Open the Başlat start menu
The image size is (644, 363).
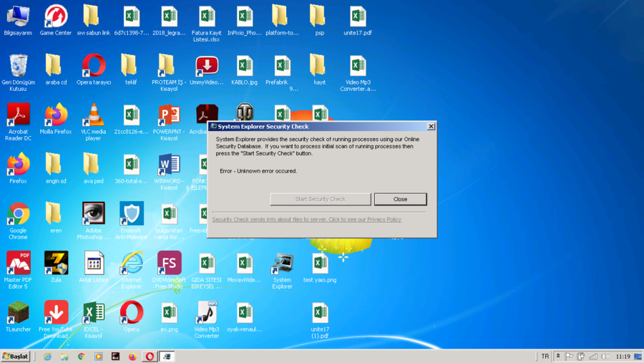[x=16, y=357]
